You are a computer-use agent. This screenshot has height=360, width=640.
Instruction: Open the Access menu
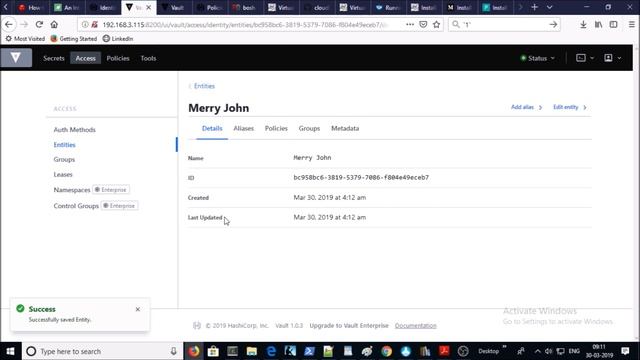click(85, 58)
